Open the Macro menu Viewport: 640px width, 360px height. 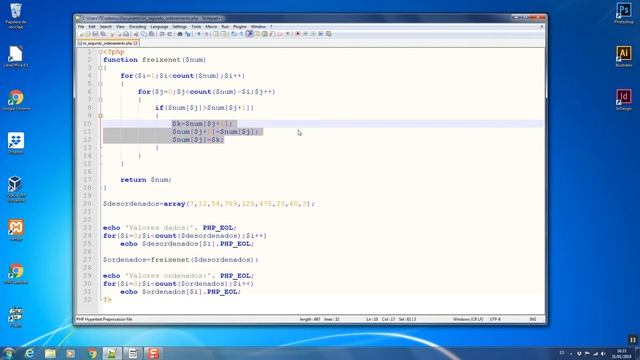point(211,27)
